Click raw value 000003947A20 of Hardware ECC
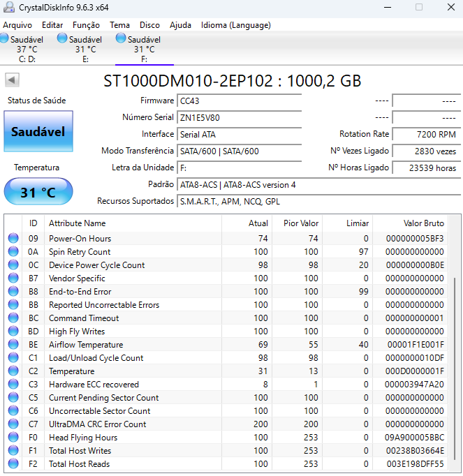This screenshot has height=476, width=463. (414, 385)
